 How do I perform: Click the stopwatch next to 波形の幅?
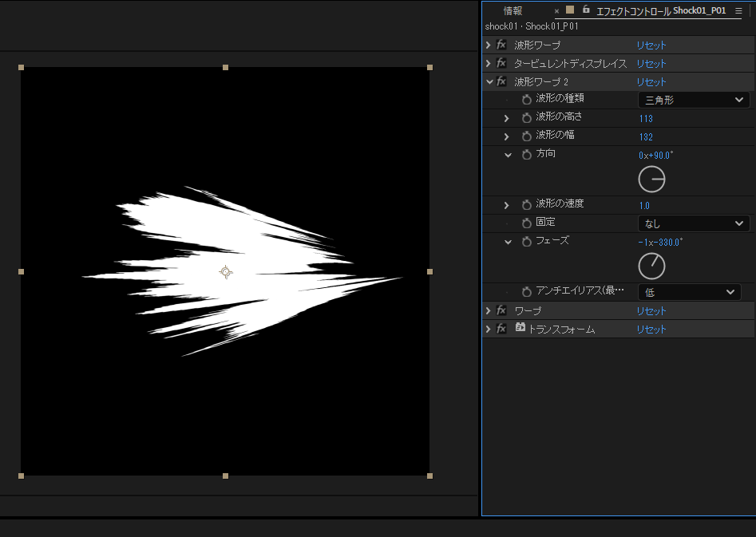point(526,136)
